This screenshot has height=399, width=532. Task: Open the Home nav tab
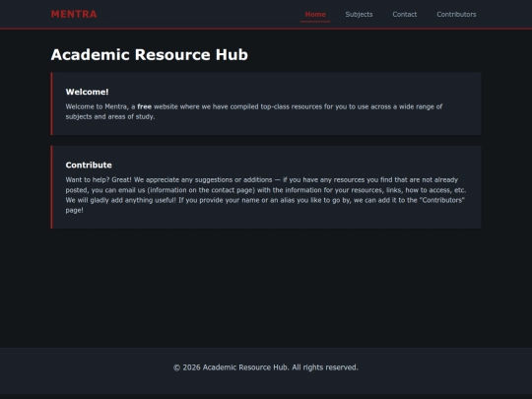(x=315, y=14)
